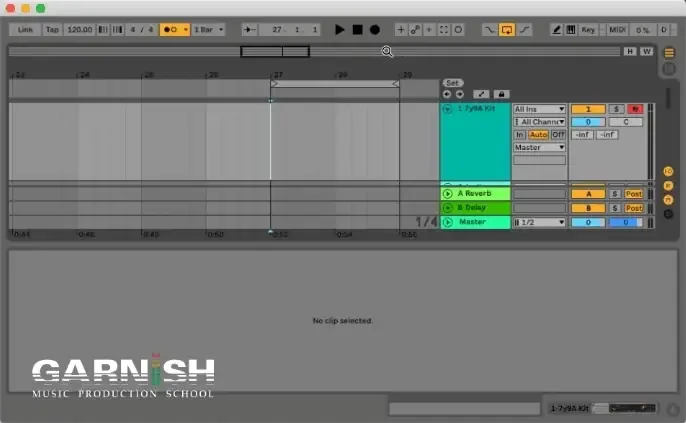
Task: Open the metronome settings dropdown arrow
Action: pos(186,30)
